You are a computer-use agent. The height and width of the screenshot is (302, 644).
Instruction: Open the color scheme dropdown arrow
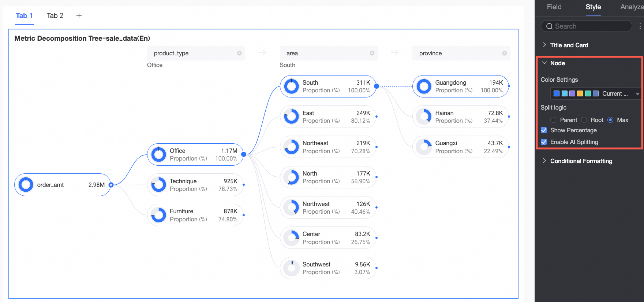[x=637, y=94]
